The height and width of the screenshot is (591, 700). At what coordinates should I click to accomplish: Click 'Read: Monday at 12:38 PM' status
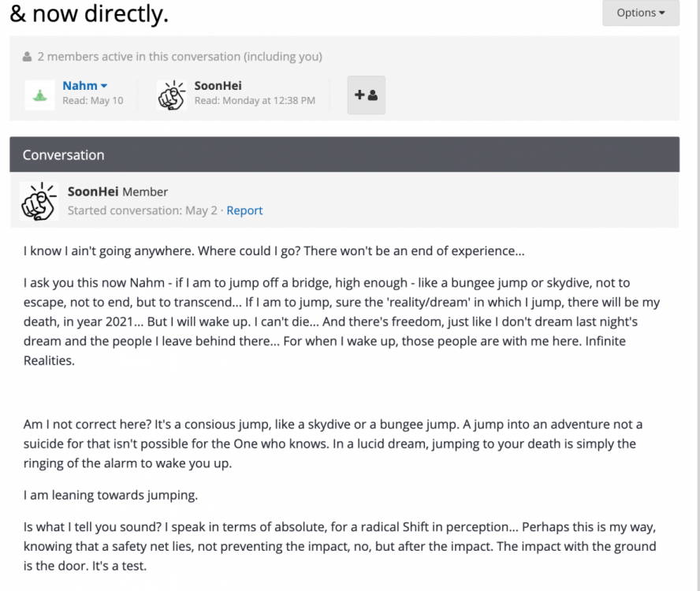click(255, 101)
